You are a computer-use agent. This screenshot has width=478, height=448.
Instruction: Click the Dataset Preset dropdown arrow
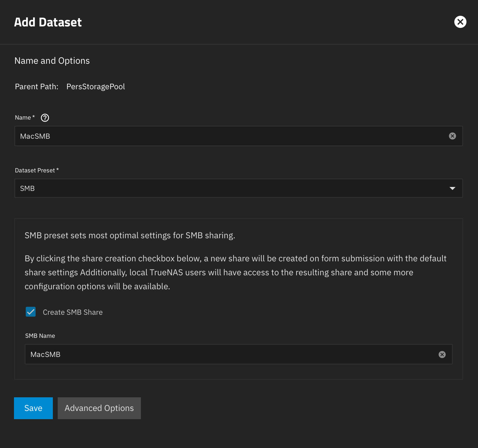tap(452, 188)
